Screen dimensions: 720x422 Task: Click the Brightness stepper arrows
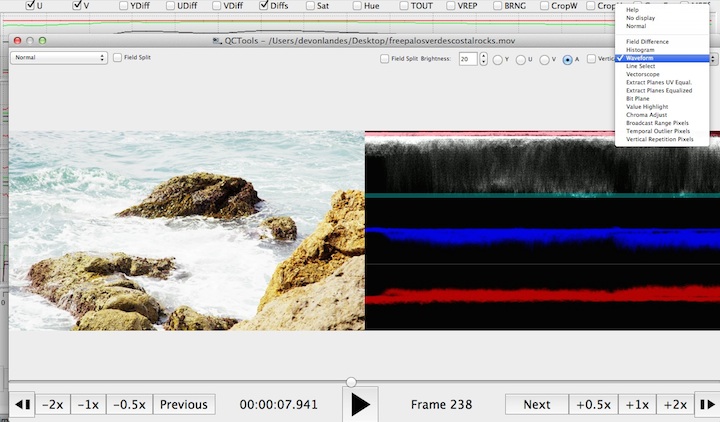(483, 59)
